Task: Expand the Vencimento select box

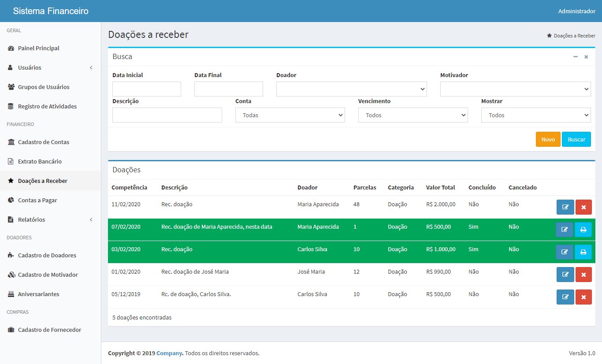Action: (x=413, y=115)
